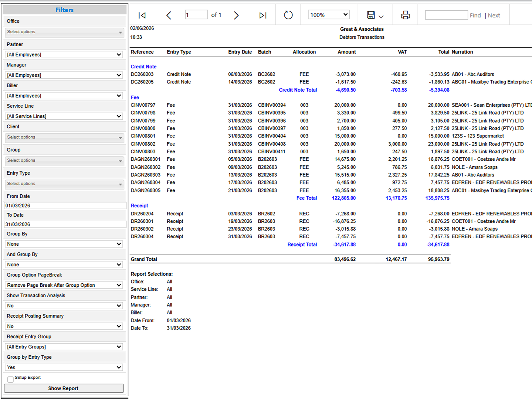Click the Show Report button
Screen dimensions: 532x399
pos(64,388)
